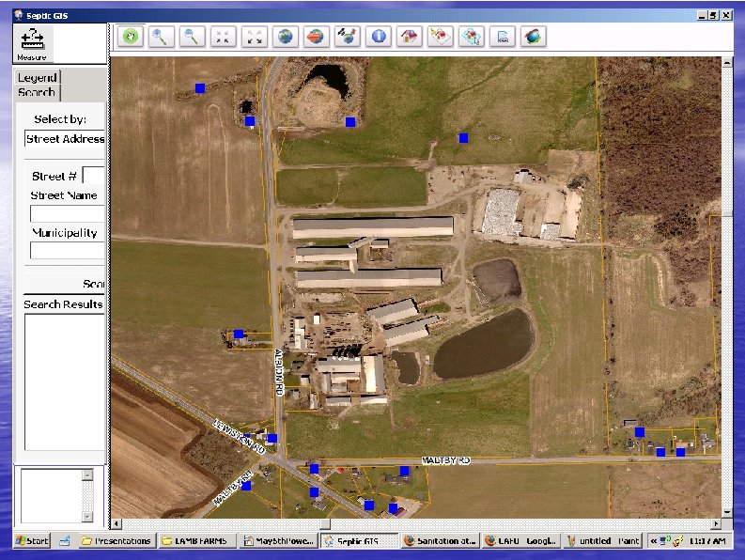Screen dimensions: 745x560
Task: Select the Pan hand tool
Action: (x=131, y=37)
